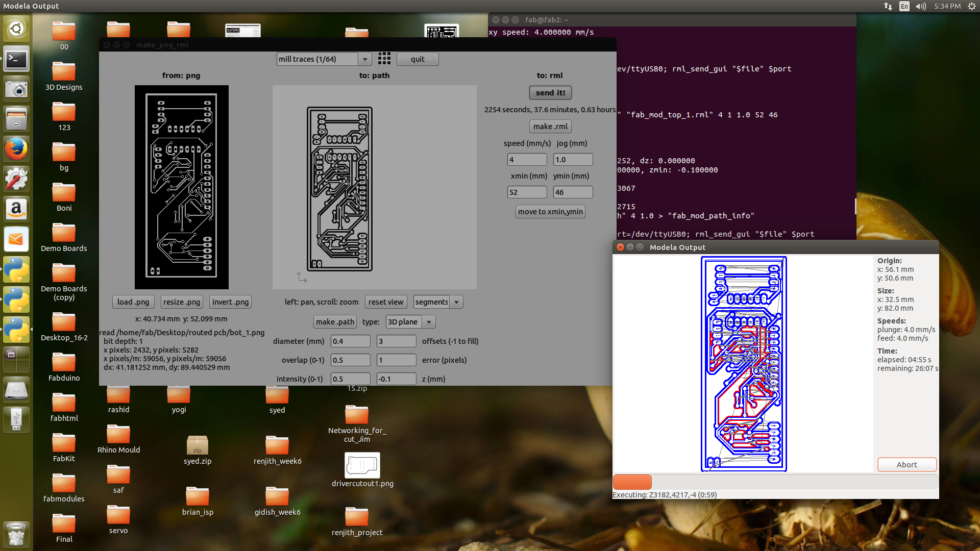The image size is (980, 551).
Task: Open the syed.zip archive icon
Action: tap(198, 445)
